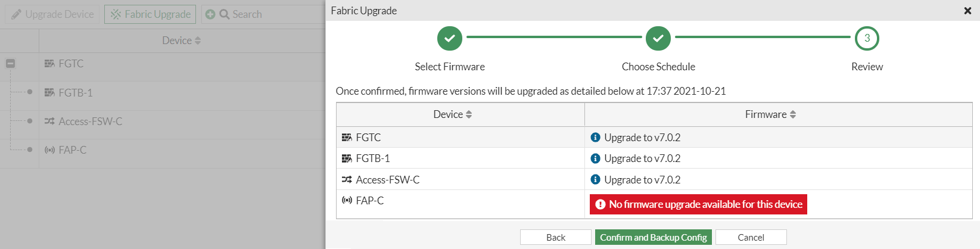Click the FortiGate icon next to FGTC in dialog
The height and width of the screenshot is (249, 980).
pos(347,138)
